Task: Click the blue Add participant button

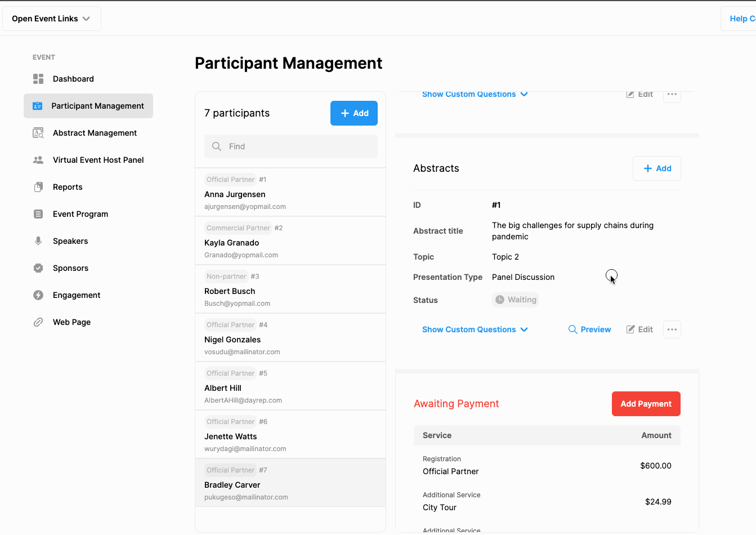Action: [354, 113]
